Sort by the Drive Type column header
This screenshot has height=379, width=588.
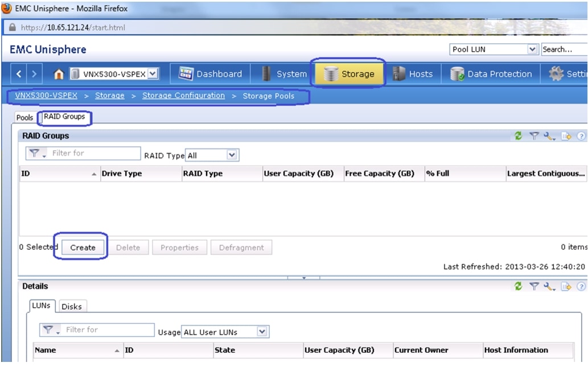(x=141, y=174)
